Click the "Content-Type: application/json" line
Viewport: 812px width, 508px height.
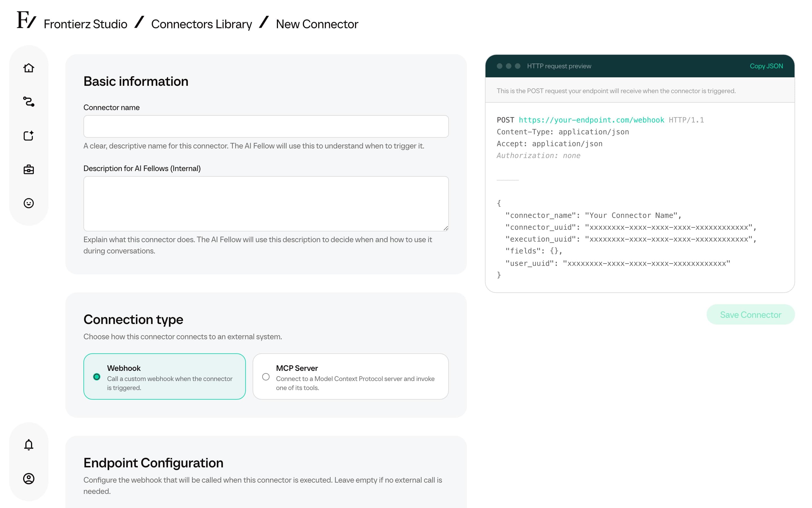pos(563,132)
